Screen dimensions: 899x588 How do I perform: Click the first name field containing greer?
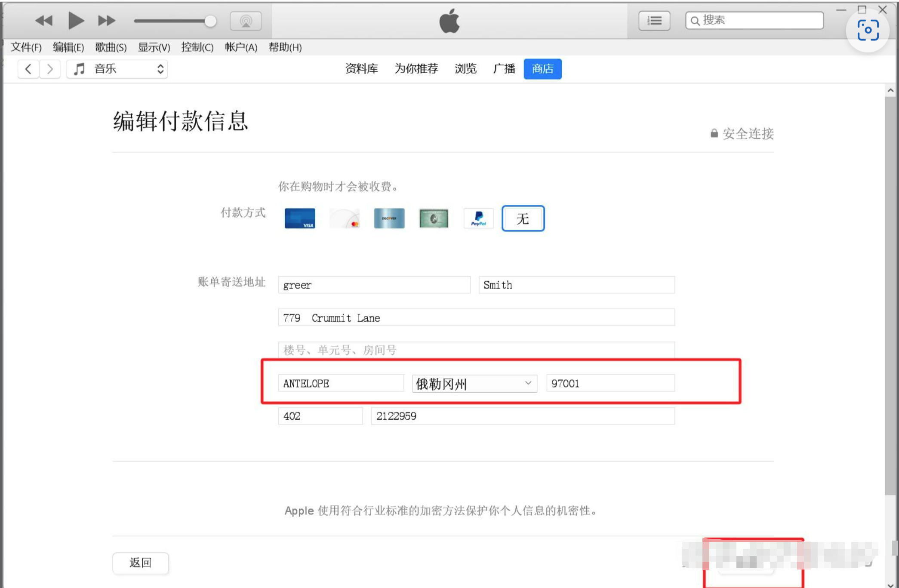point(374,285)
